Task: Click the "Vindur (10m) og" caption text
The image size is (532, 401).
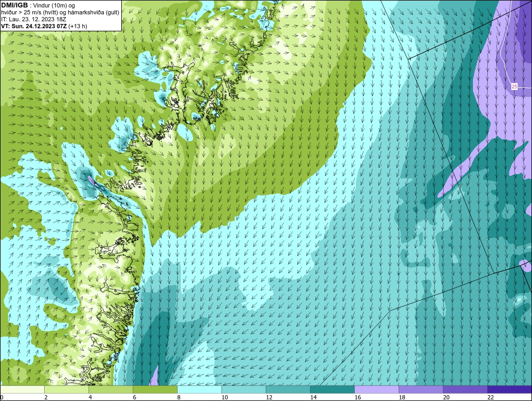Action: (55, 6)
